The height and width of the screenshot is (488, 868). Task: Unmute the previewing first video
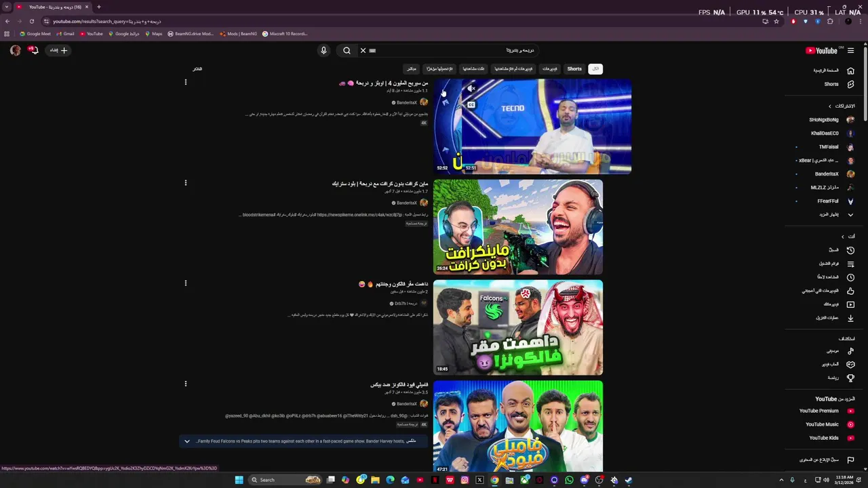471,88
